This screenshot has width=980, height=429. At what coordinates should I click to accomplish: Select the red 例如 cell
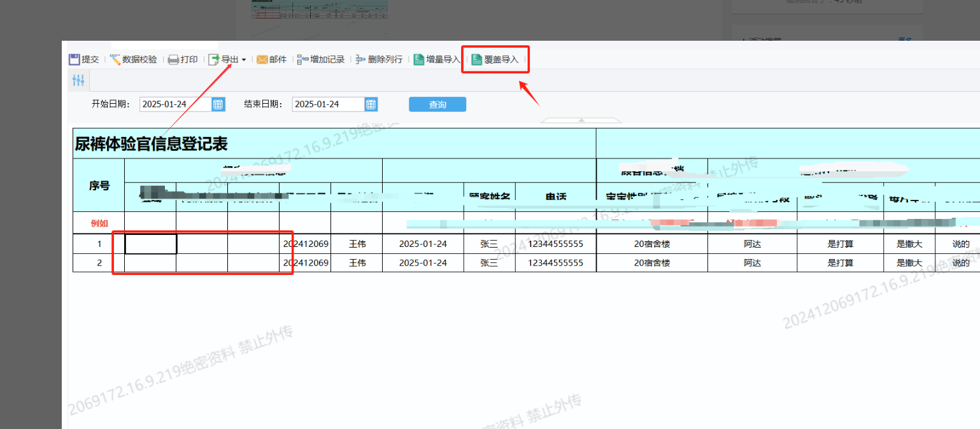[99, 223]
